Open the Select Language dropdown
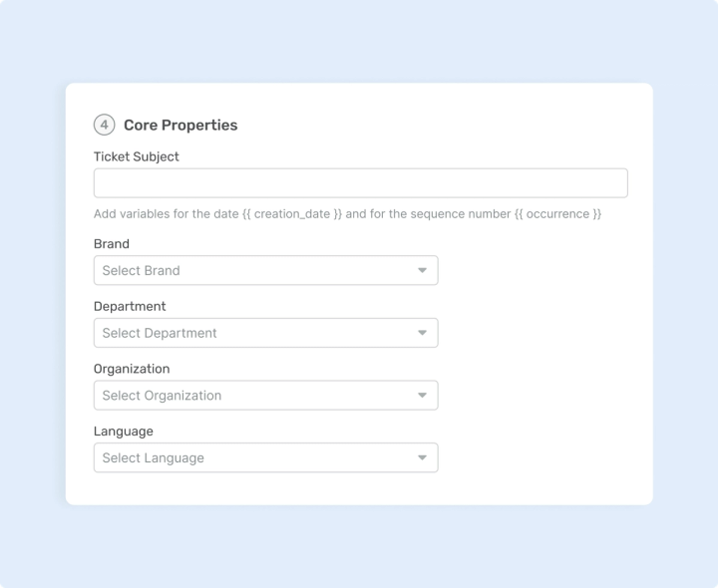 click(x=265, y=458)
